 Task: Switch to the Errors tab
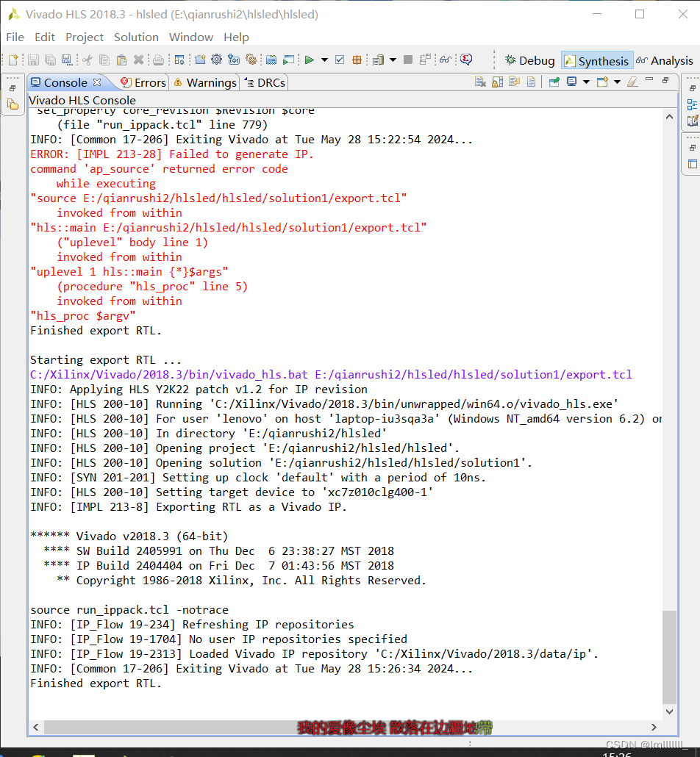143,82
